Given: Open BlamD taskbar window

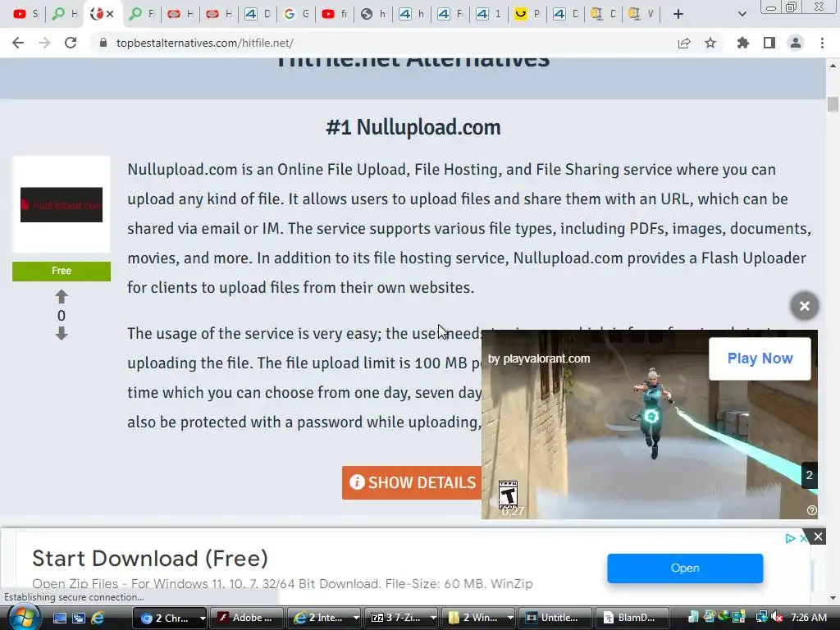Looking at the screenshot, I should click(632, 618).
